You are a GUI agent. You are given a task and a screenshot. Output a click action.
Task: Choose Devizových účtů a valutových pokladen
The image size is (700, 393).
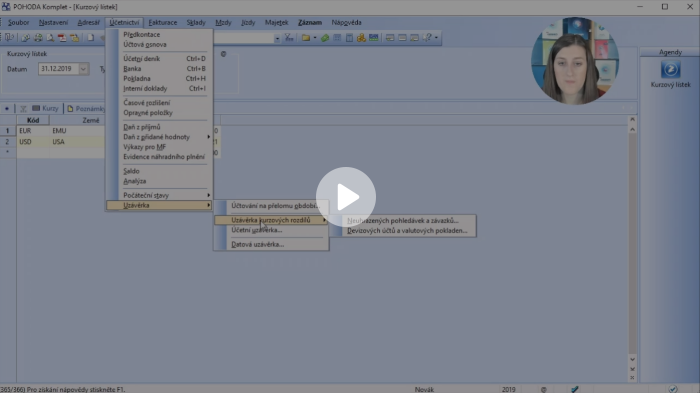[x=408, y=231]
